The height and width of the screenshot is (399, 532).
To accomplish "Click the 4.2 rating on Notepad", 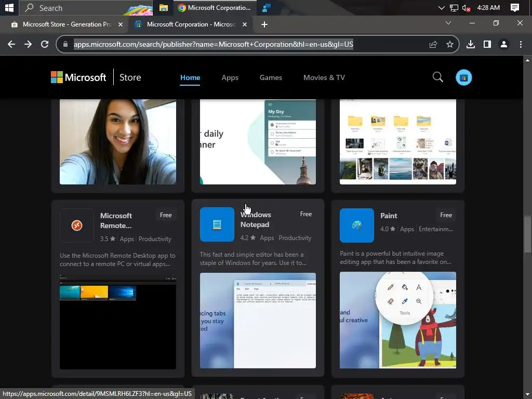I will tap(248, 238).
